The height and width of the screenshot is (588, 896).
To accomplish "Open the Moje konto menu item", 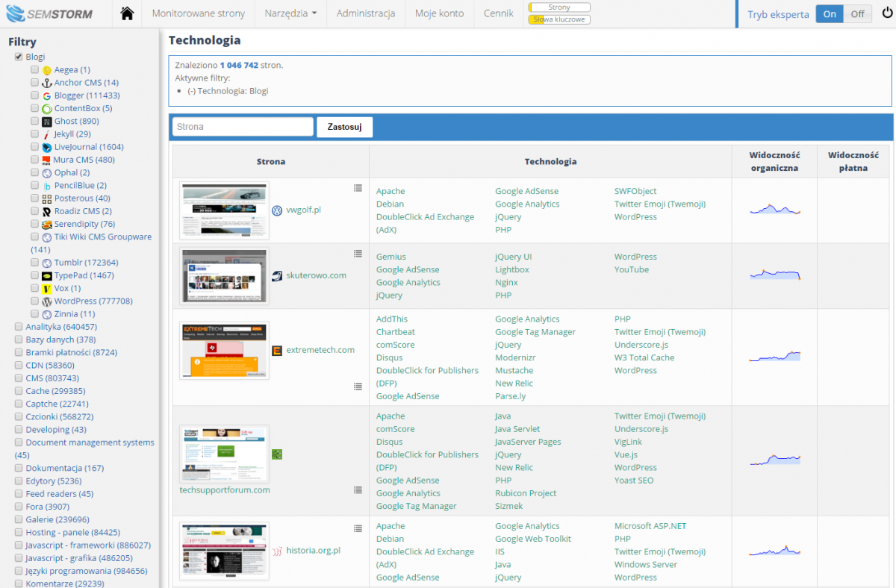I will [x=439, y=13].
